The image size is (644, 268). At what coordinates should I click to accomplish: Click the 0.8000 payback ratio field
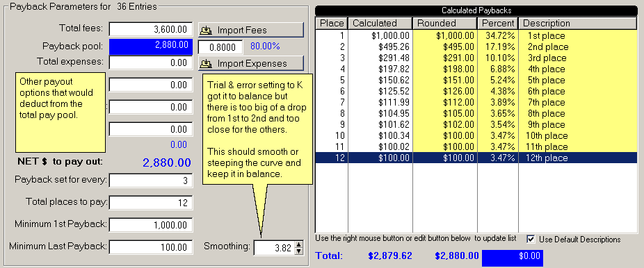[x=220, y=47]
